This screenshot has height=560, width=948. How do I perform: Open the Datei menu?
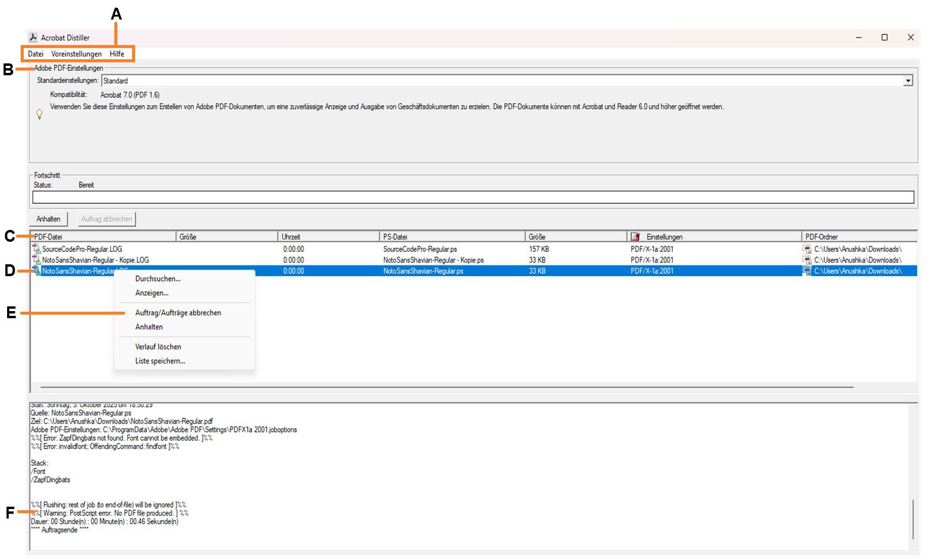[x=36, y=54]
